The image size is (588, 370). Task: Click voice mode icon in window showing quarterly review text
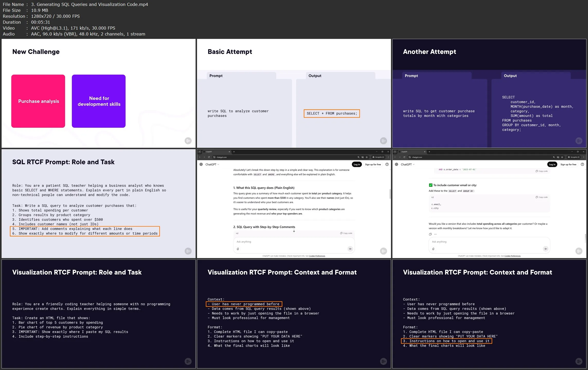350,249
